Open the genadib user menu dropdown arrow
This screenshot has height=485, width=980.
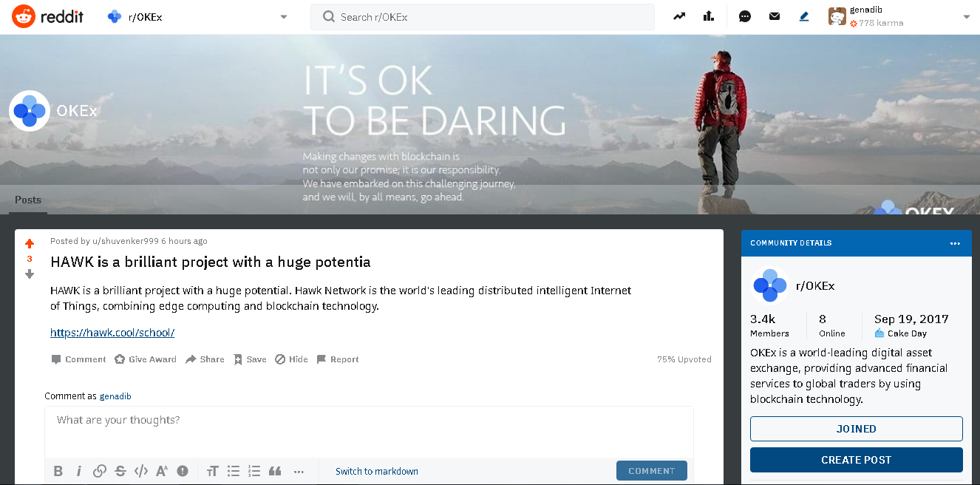(966, 17)
